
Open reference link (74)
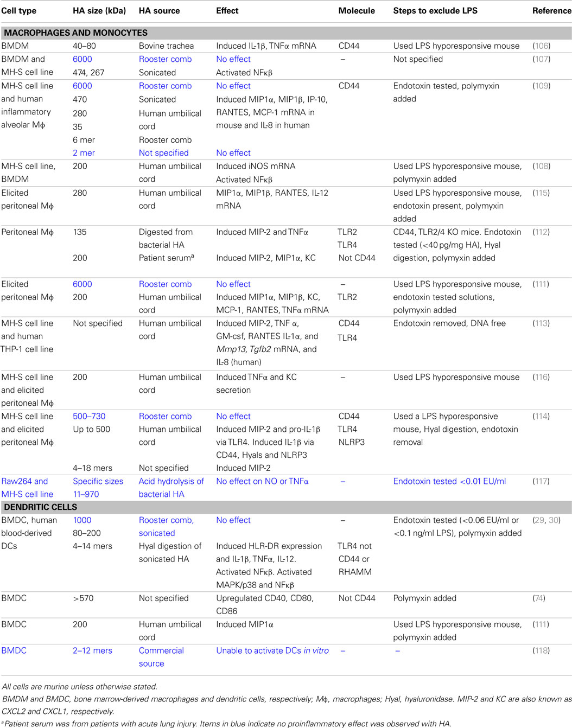pos(539,598)
